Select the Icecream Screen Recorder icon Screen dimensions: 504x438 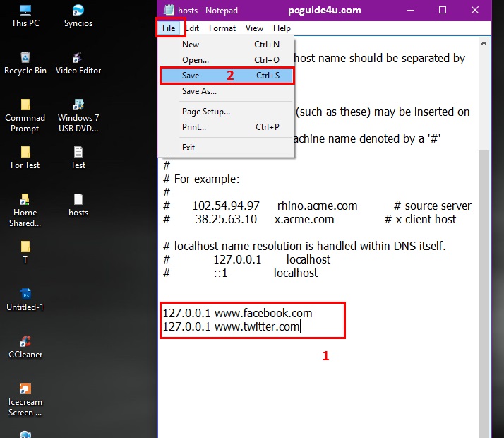tap(25, 390)
